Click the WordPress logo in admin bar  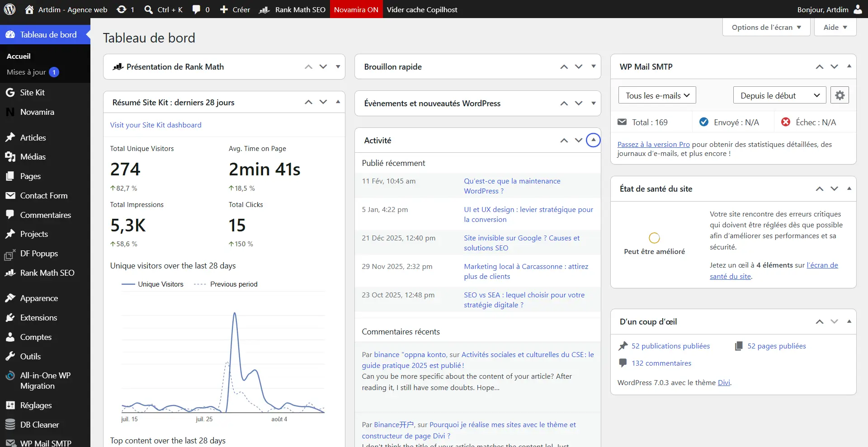click(x=10, y=9)
